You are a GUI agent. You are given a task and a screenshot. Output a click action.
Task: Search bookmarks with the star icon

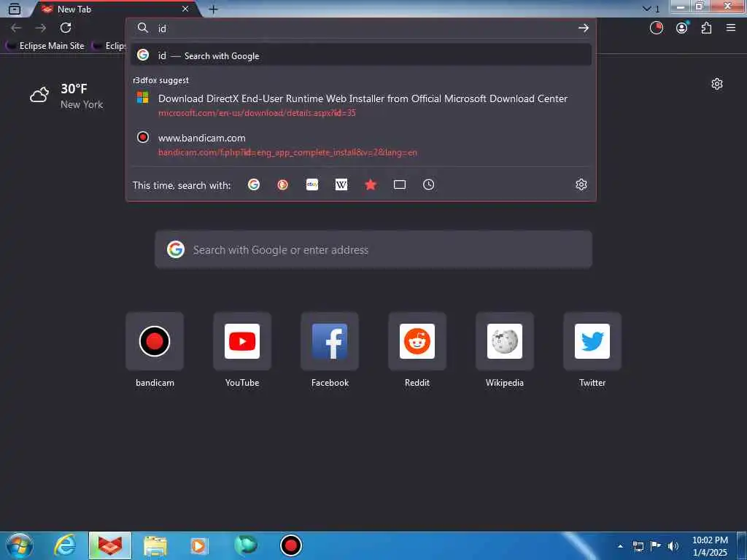(x=371, y=184)
